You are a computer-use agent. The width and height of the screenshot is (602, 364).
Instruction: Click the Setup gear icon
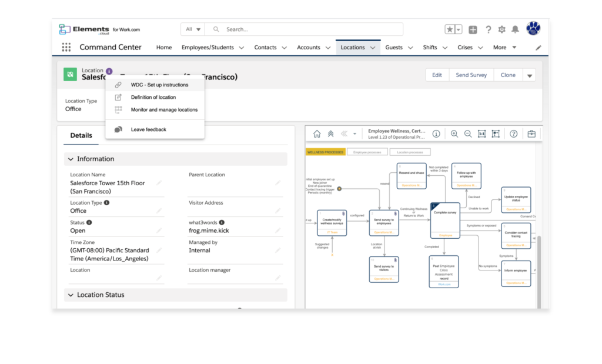[501, 29]
